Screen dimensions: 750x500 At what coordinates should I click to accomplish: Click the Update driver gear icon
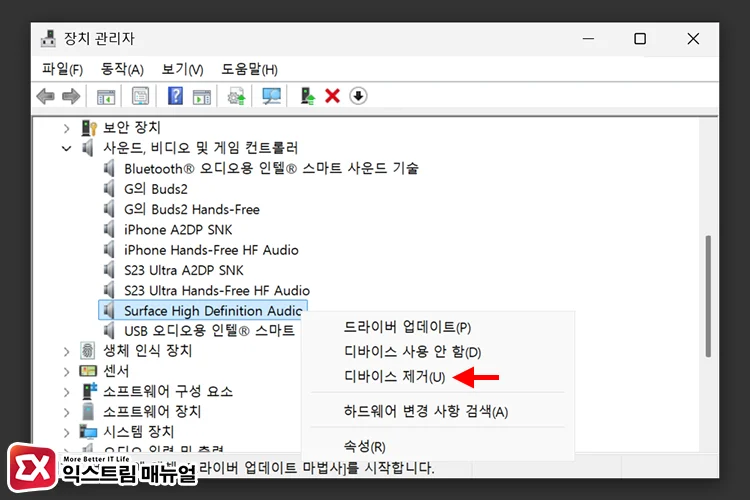click(236, 96)
